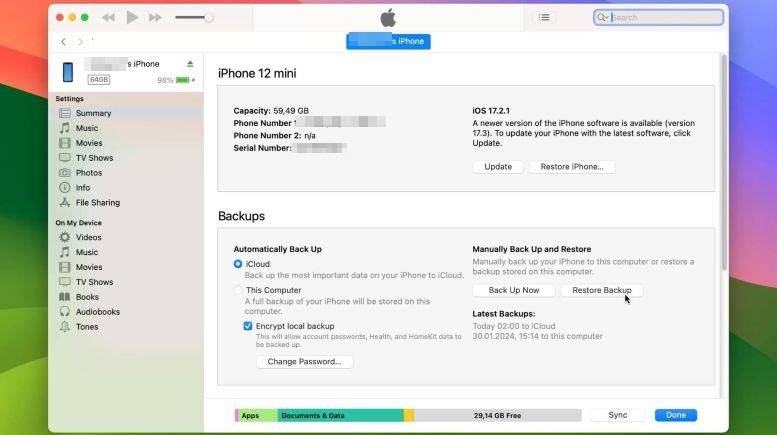Click the Restore iPhone... button

pos(572,167)
